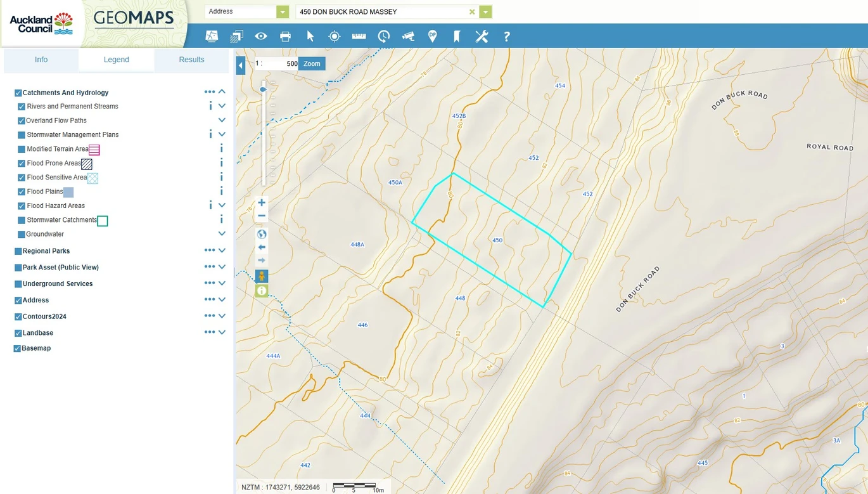
Task: Uncheck the Flood Plains layer
Action: coord(22,192)
